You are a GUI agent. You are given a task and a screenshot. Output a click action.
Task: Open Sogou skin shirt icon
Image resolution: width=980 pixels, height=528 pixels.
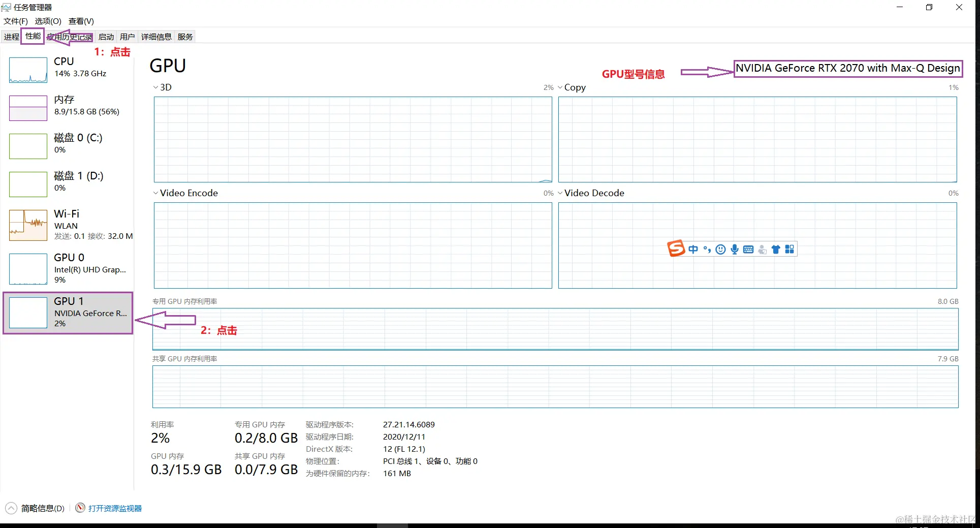pyautogui.click(x=776, y=250)
